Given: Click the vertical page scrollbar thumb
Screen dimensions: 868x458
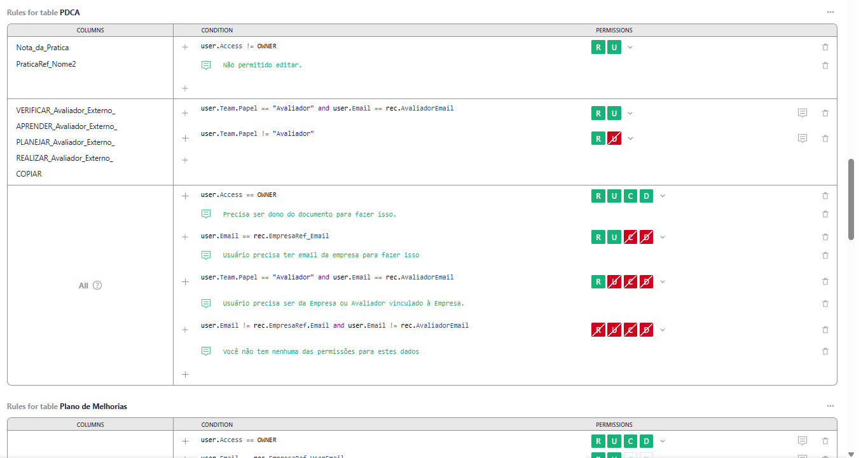Looking at the screenshot, I should click(x=851, y=199).
